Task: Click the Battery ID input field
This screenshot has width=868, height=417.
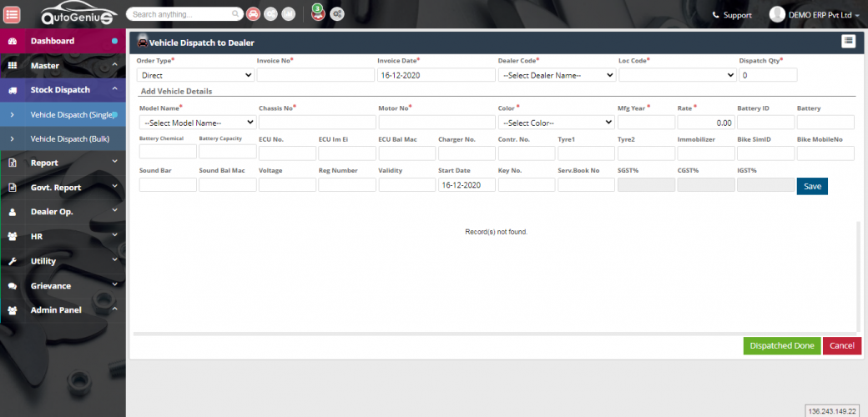Action: click(765, 123)
